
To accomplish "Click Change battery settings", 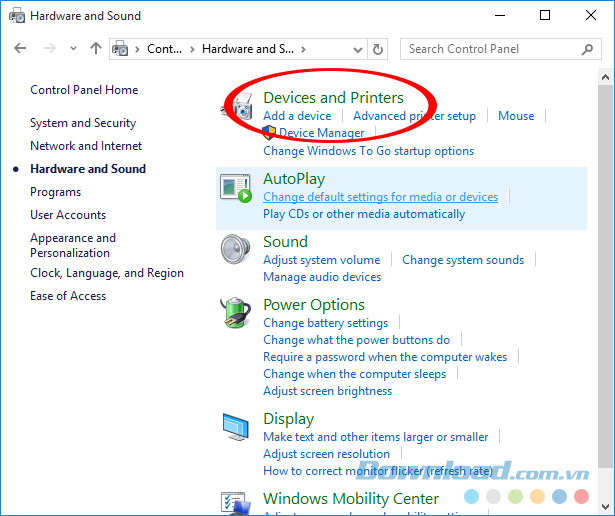I will click(326, 323).
